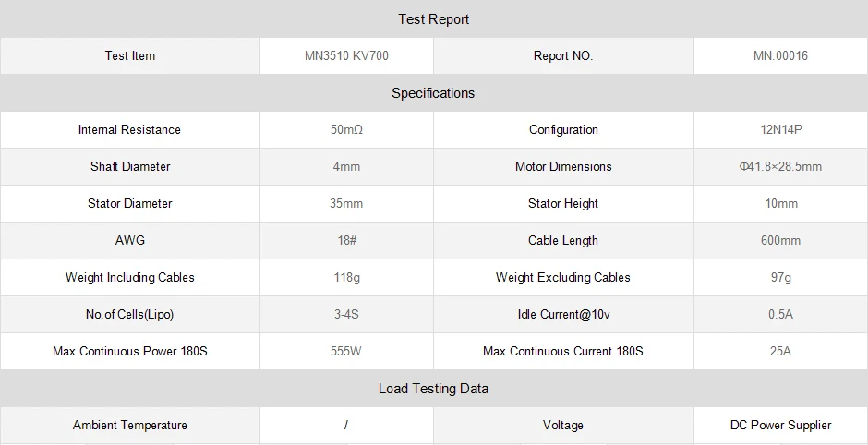This screenshot has width=868, height=445.
Task: Select the 12N14P configuration value
Action: click(x=780, y=130)
